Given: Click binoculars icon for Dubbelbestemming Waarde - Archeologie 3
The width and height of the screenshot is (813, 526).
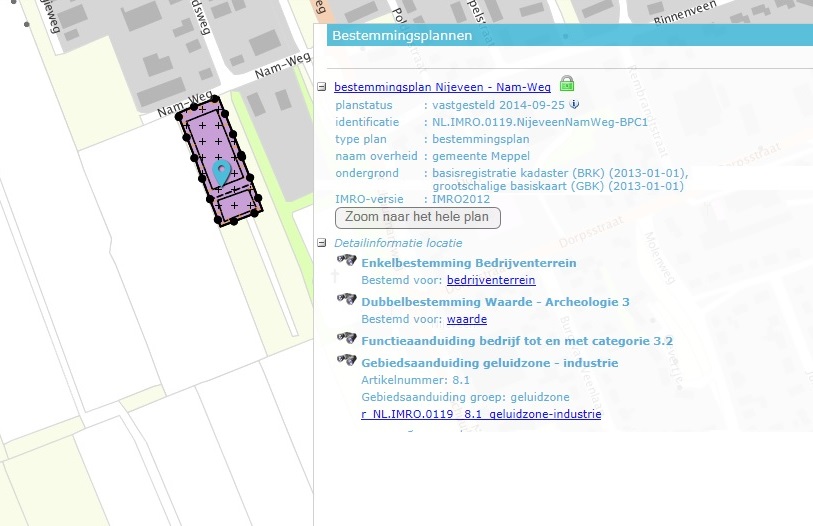Looking at the screenshot, I should click(347, 299).
